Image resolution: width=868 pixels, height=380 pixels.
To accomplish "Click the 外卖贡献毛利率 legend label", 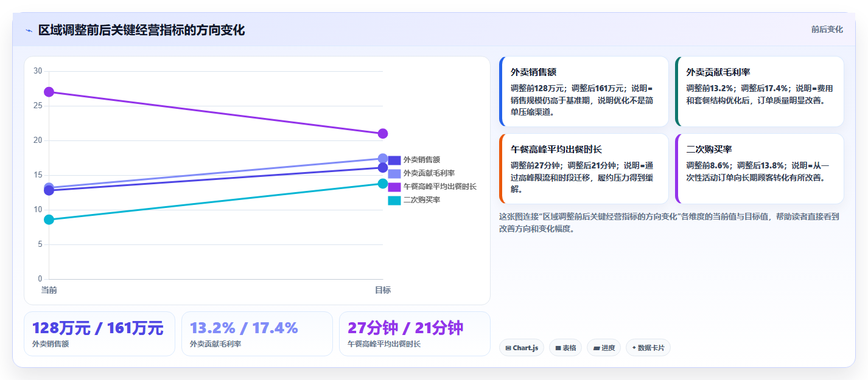I will coord(429,173).
